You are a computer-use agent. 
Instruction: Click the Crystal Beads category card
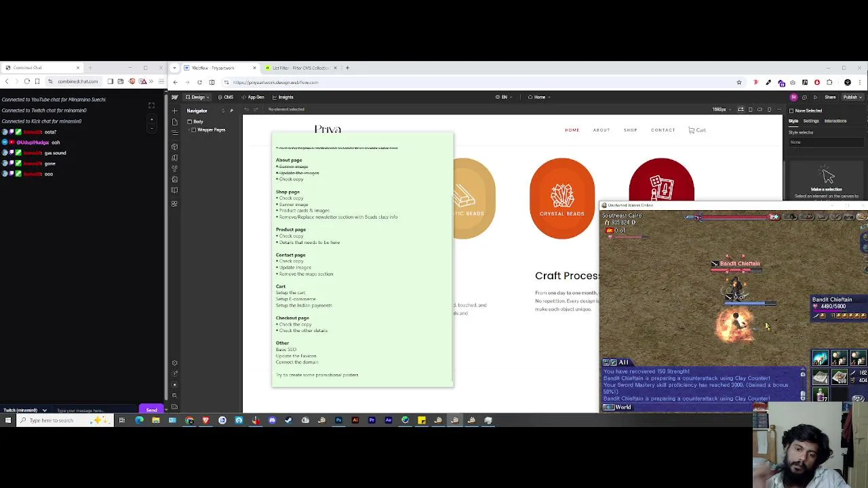pyautogui.click(x=561, y=199)
